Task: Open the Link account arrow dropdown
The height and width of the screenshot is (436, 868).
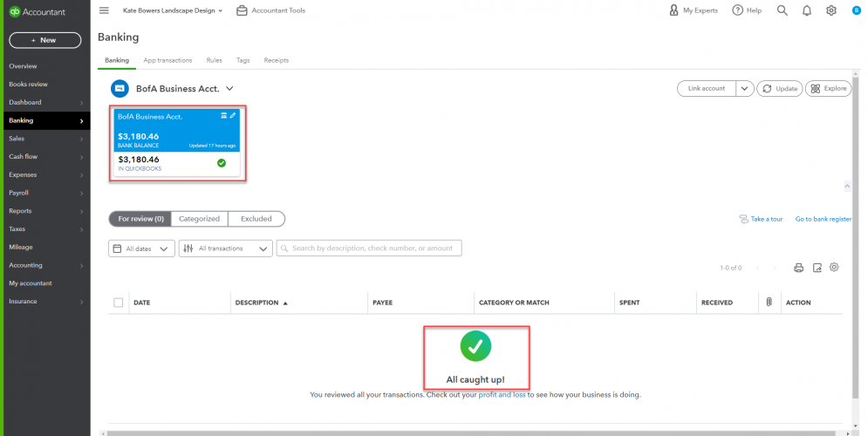Action: click(744, 89)
